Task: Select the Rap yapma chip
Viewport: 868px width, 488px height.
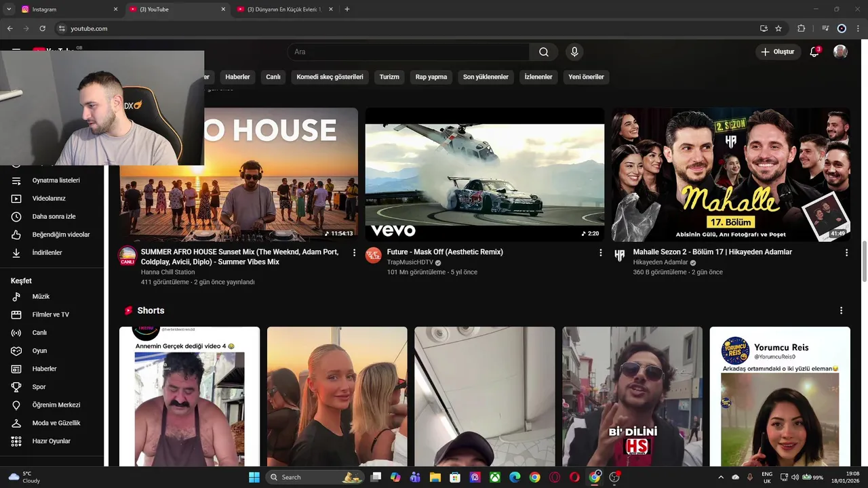Action: (431, 77)
